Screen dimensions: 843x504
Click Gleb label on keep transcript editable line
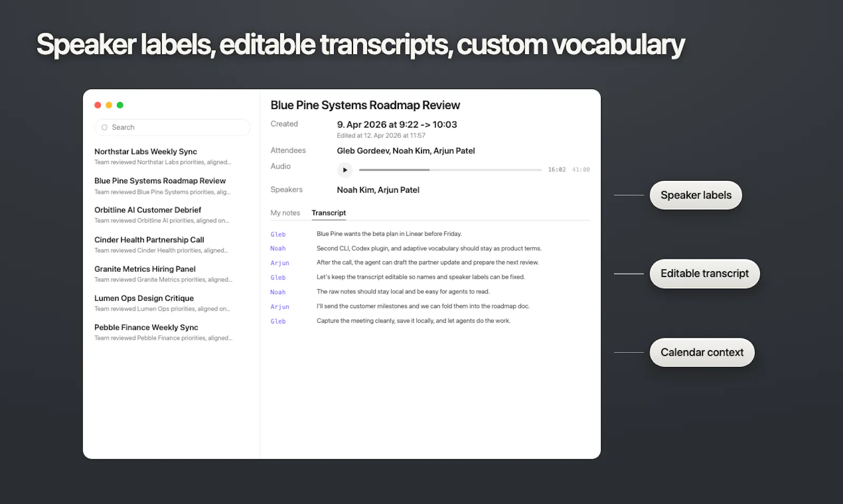tap(278, 278)
